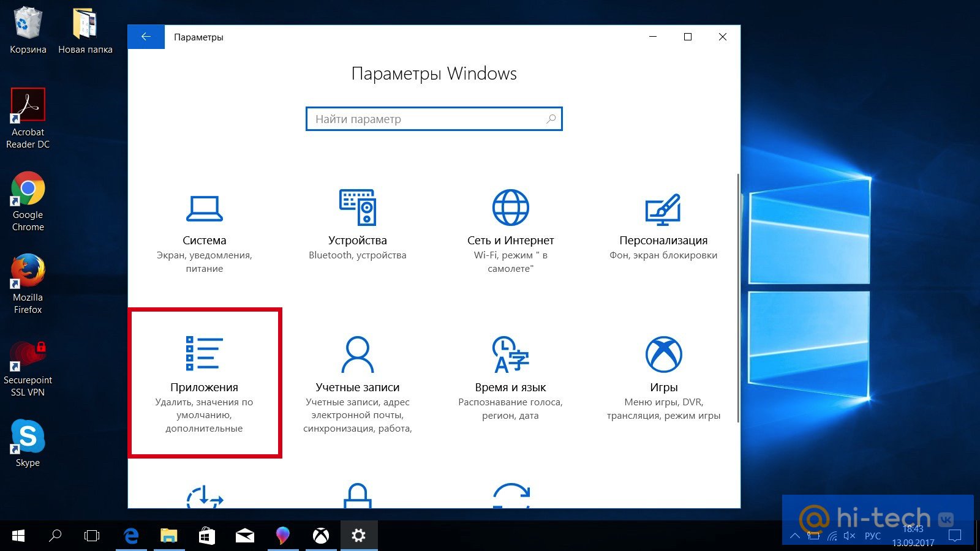
Task: Open Учетные записи settings
Action: click(x=358, y=383)
